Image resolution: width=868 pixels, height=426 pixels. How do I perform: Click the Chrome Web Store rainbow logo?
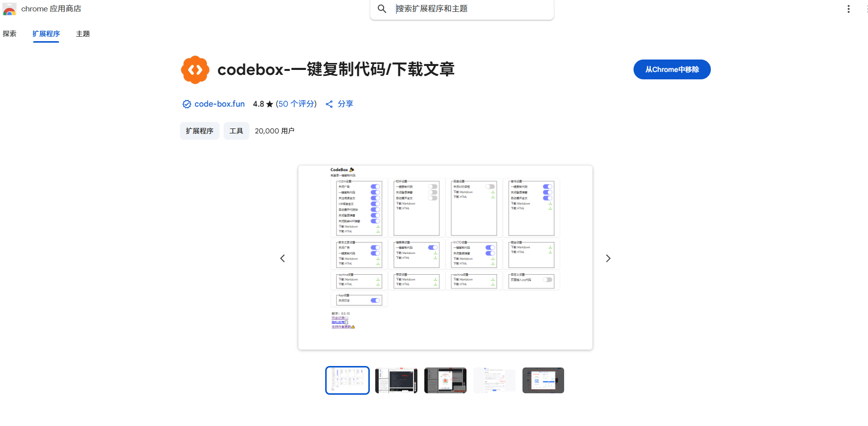click(9, 9)
